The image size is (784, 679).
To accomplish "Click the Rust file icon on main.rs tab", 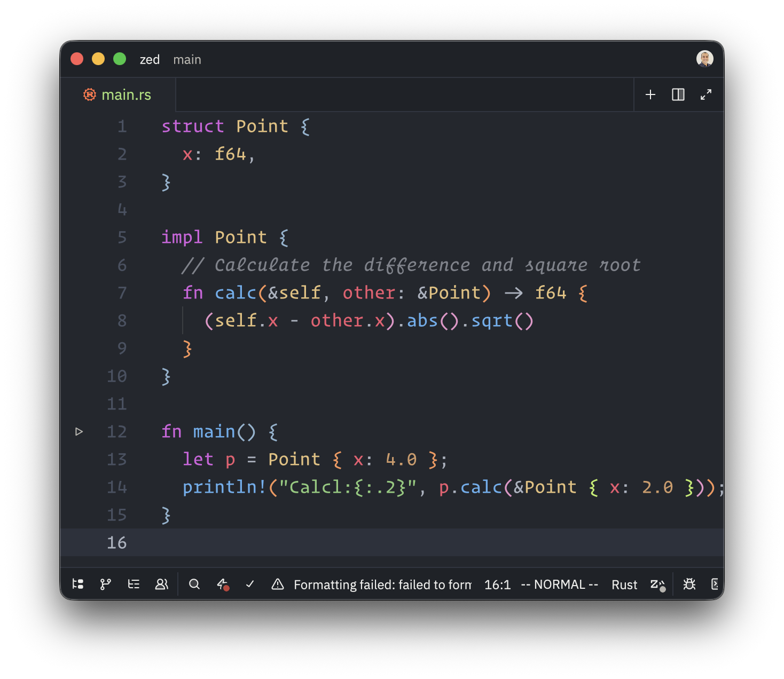I will click(90, 94).
